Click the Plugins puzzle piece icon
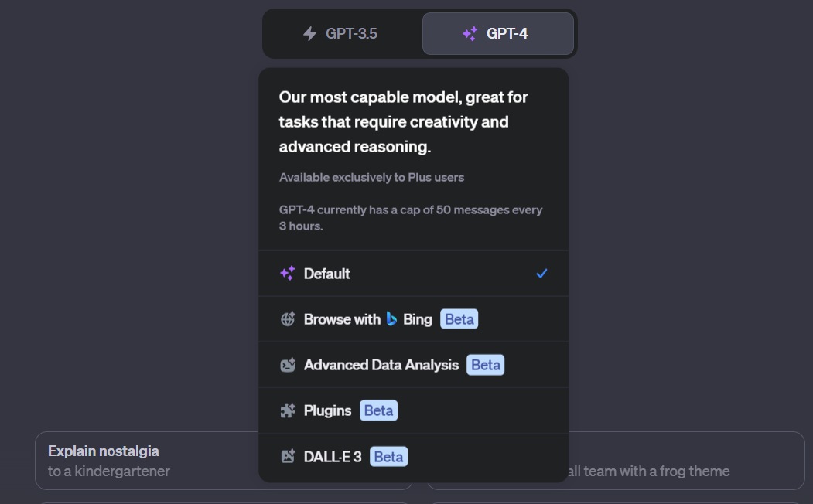 (288, 410)
